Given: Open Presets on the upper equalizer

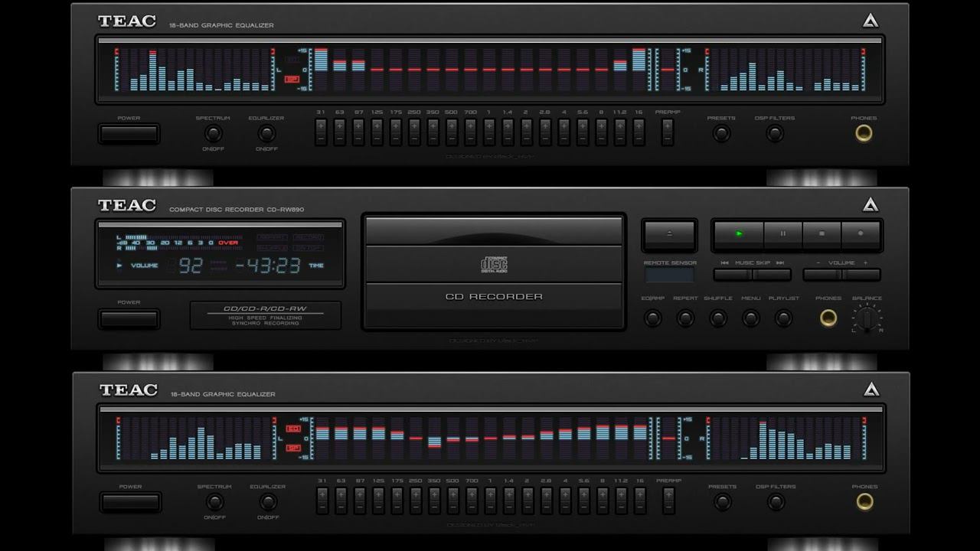Looking at the screenshot, I should coord(721,133).
